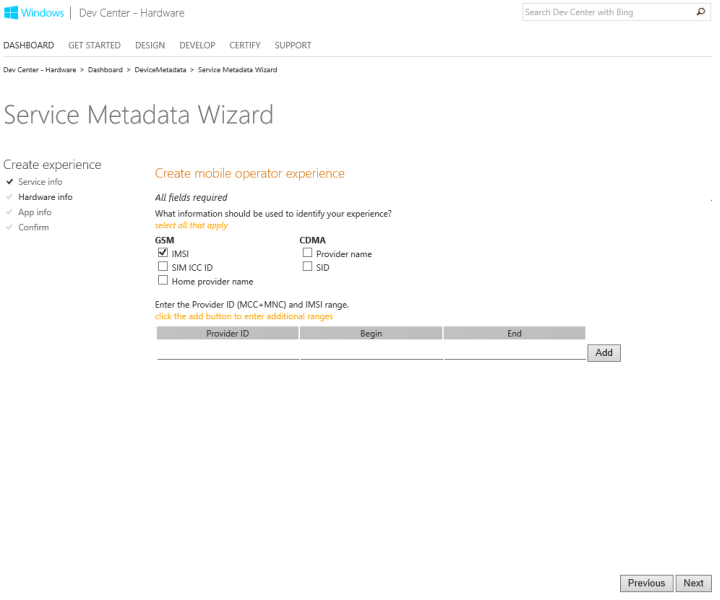
Task: Select Service info wizard step
Action: click(40, 182)
